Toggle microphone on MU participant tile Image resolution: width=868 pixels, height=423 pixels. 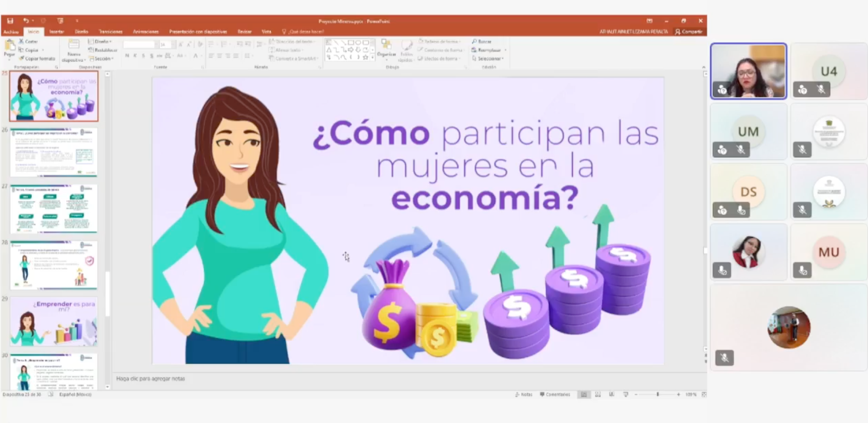(802, 270)
